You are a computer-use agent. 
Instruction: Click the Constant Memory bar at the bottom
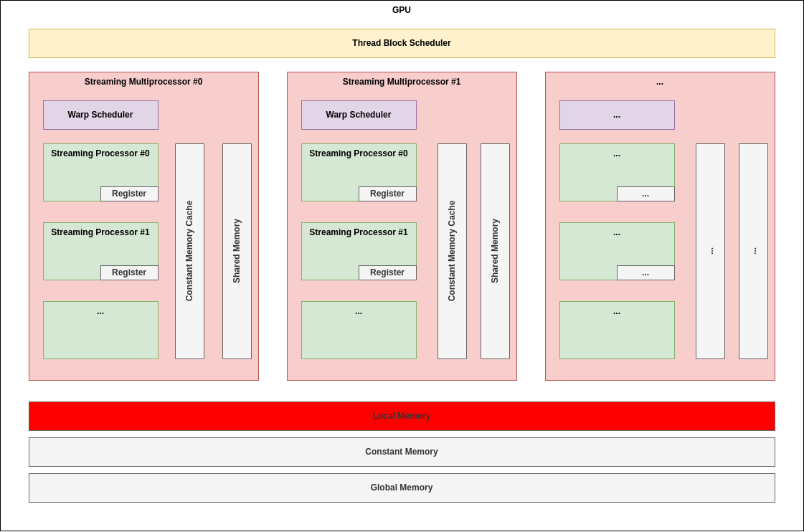402,452
